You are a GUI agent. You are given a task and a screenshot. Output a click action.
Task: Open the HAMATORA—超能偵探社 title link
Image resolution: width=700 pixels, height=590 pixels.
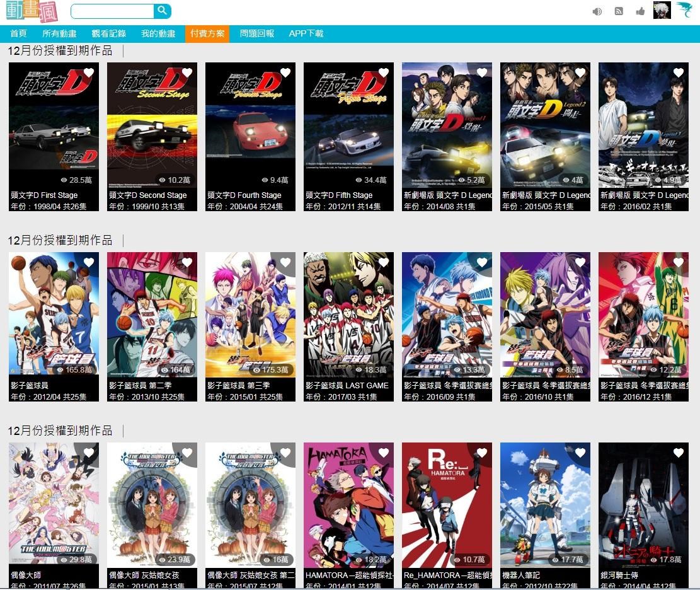point(349,576)
